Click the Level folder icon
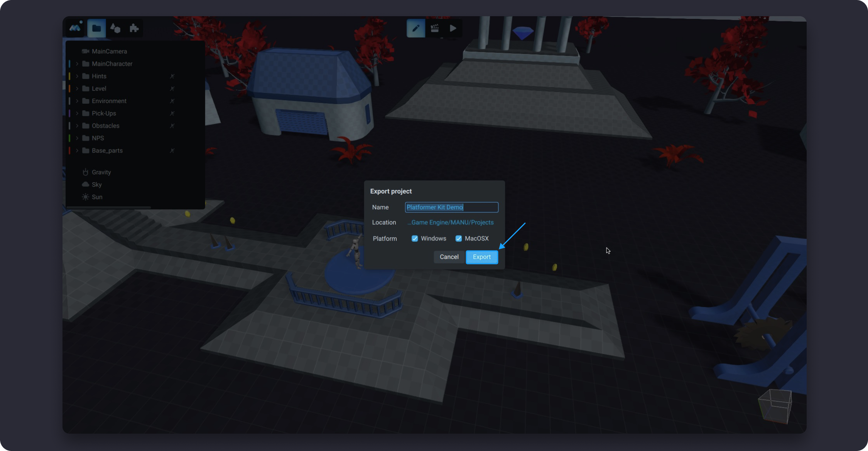Screen dimensions: 868x451 pos(86,88)
